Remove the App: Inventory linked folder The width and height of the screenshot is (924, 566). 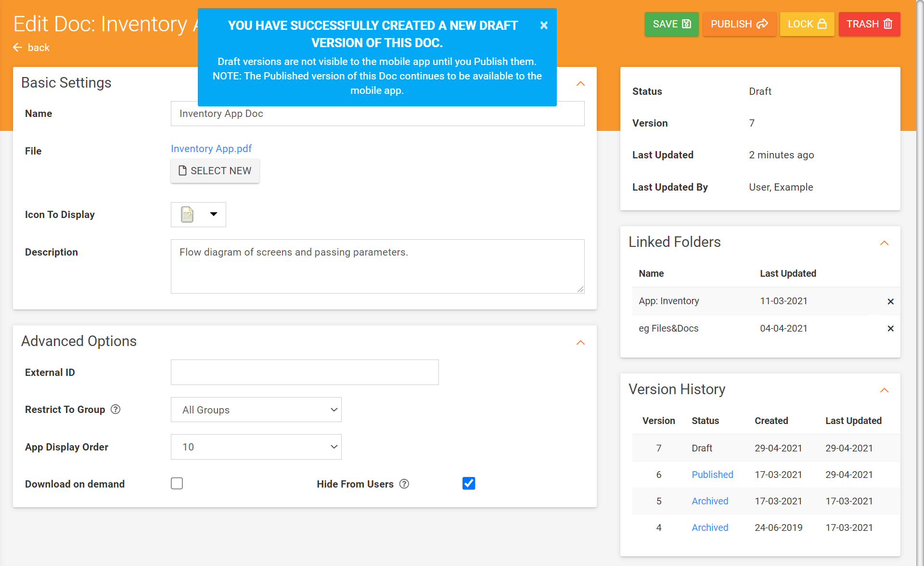coord(890,301)
